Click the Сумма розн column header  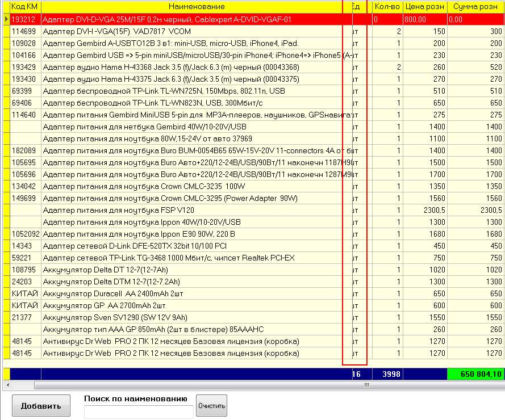pyautogui.click(x=476, y=7)
